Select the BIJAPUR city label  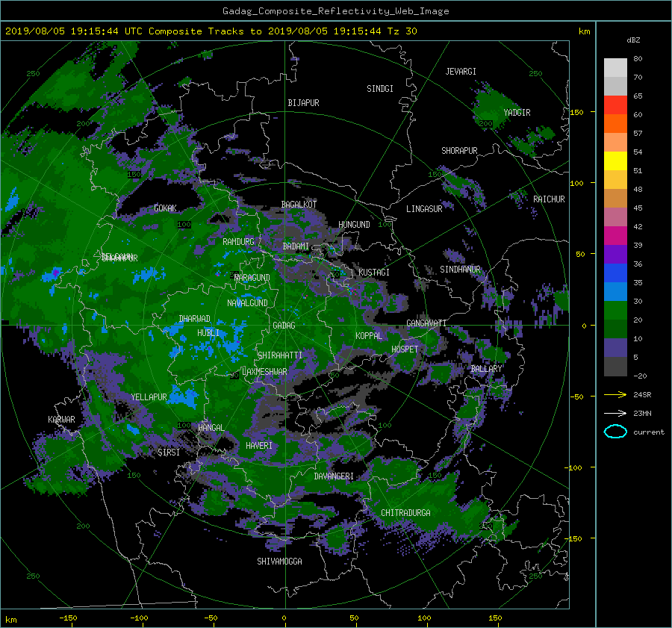303,103
